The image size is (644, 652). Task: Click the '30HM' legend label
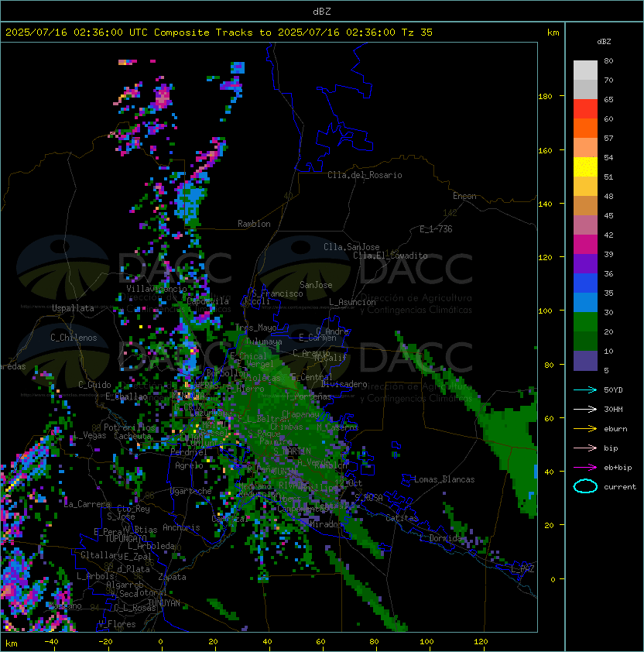coord(613,409)
